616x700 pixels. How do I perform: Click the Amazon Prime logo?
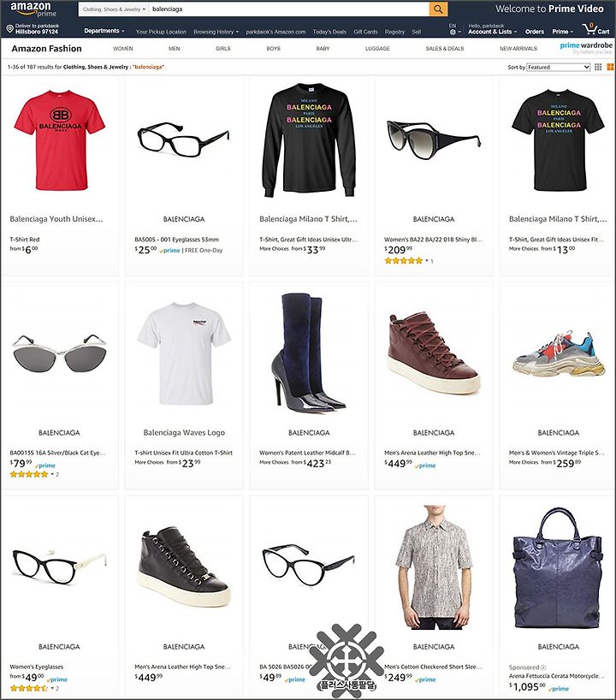[x=34, y=9]
